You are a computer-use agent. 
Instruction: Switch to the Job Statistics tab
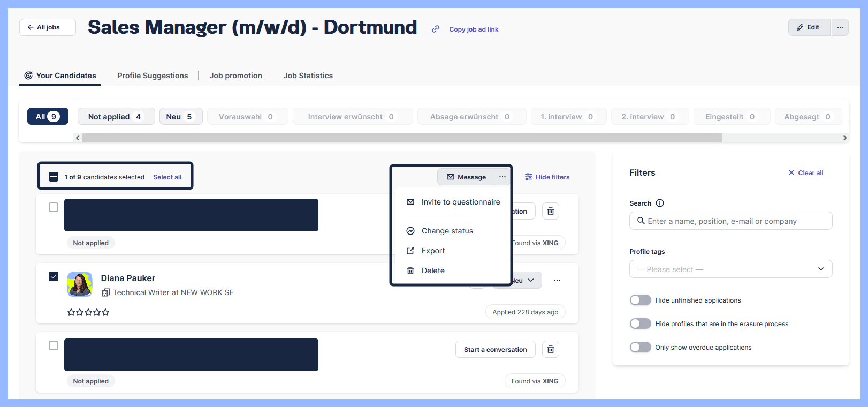pyautogui.click(x=308, y=76)
